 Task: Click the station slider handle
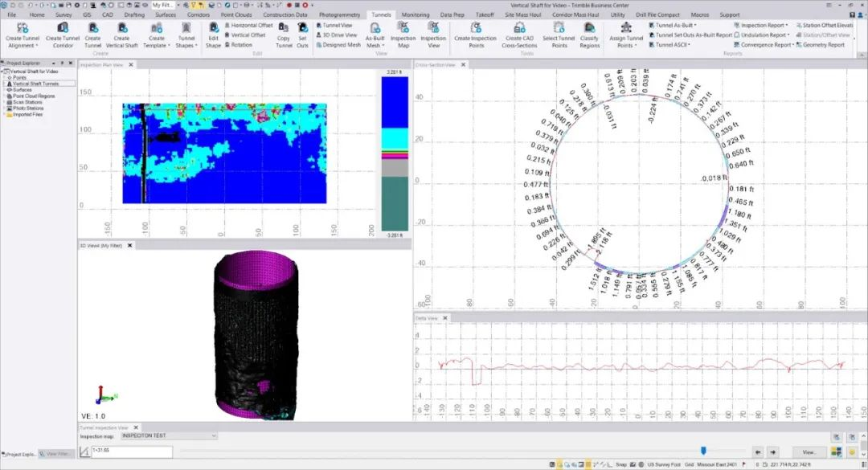click(x=703, y=452)
